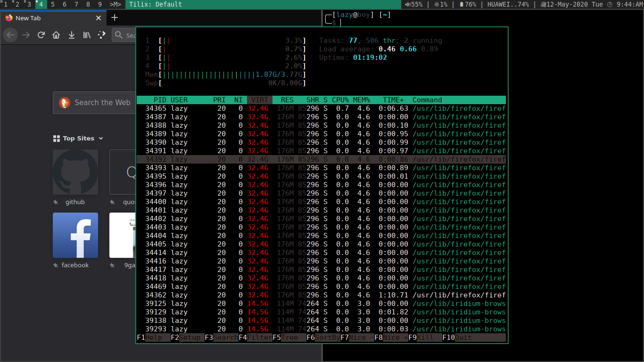
Task: Toggle F5 Tree view in htop
Action: coord(289,337)
